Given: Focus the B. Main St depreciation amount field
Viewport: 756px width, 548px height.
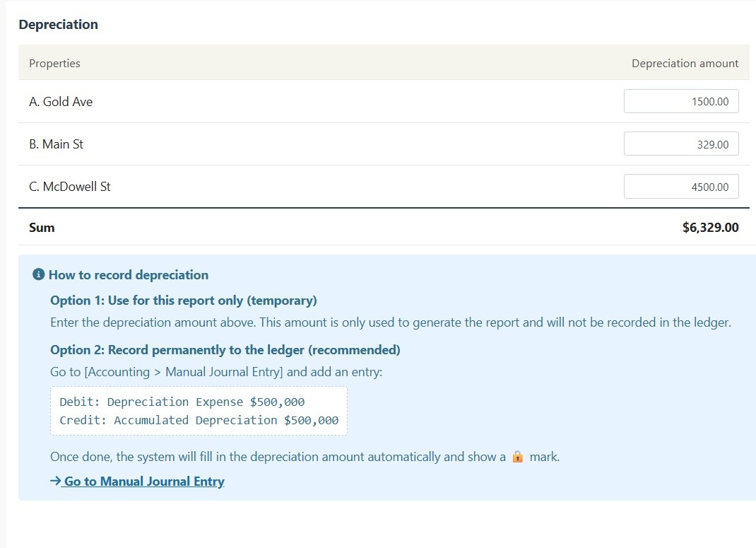Looking at the screenshot, I should pyautogui.click(x=681, y=144).
